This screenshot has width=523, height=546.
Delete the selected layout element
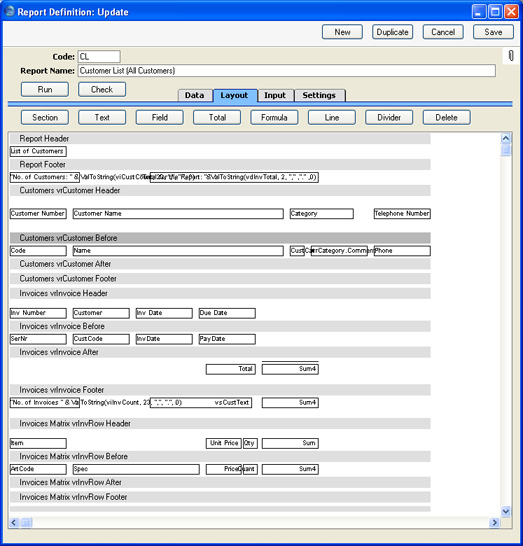[446, 117]
